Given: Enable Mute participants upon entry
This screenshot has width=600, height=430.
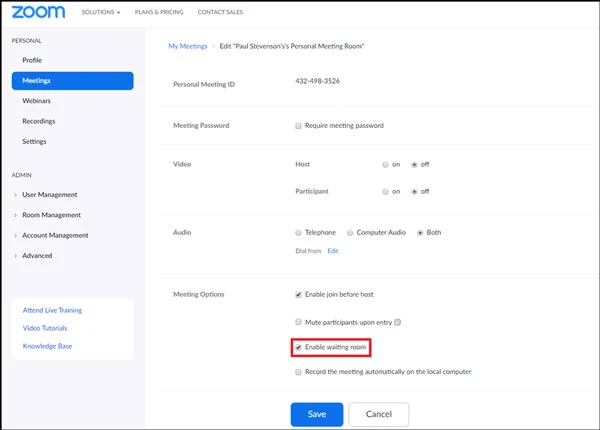Looking at the screenshot, I should point(298,322).
